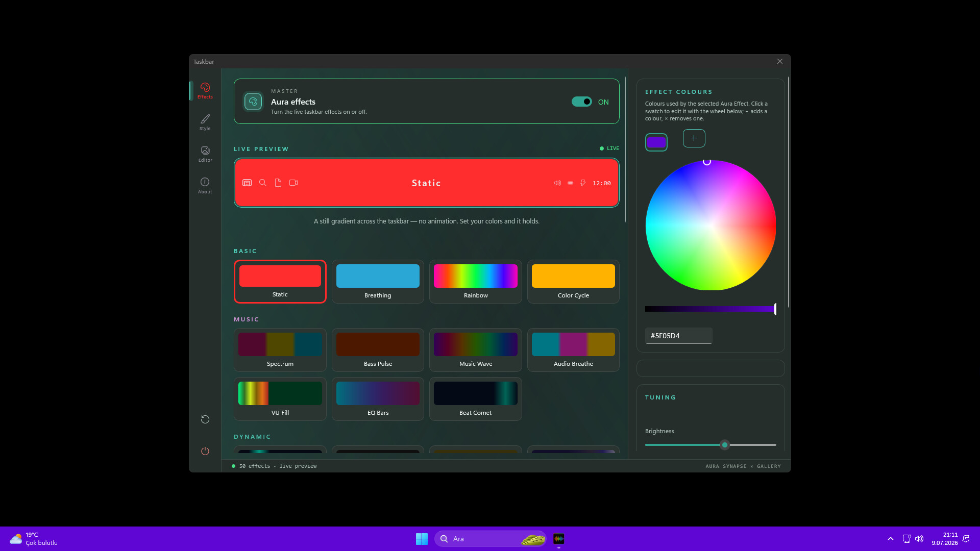Open the About sidebar tab
The height and width of the screenshot is (551, 980).
205,186
